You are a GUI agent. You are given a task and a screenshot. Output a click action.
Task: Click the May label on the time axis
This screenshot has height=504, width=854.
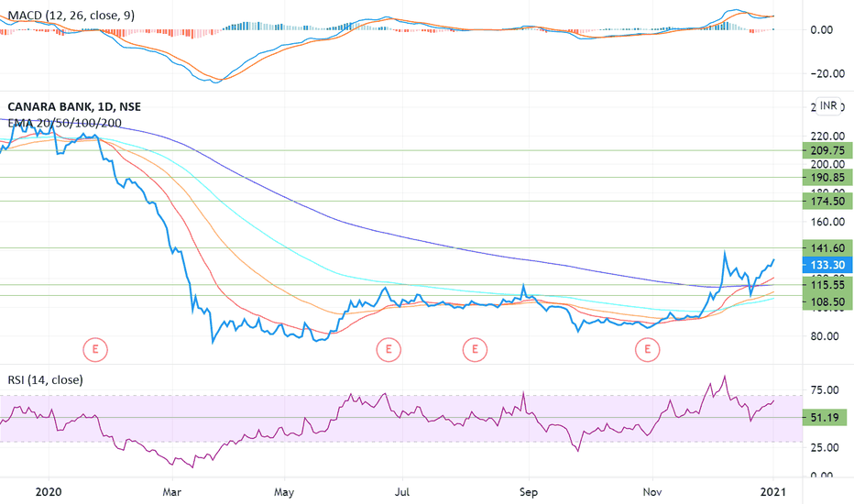coord(284,492)
